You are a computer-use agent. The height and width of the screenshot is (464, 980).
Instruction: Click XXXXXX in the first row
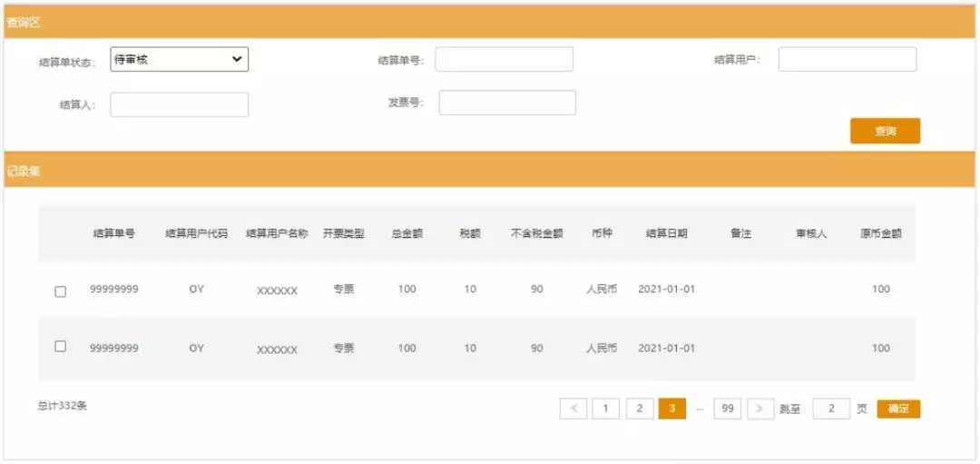tap(277, 291)
